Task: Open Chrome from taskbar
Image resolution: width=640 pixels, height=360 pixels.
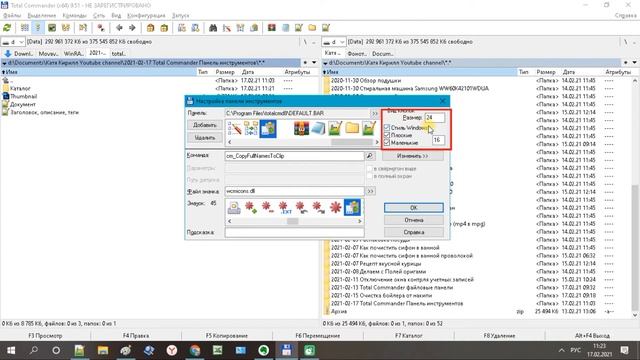Action: tap(195, 350)
